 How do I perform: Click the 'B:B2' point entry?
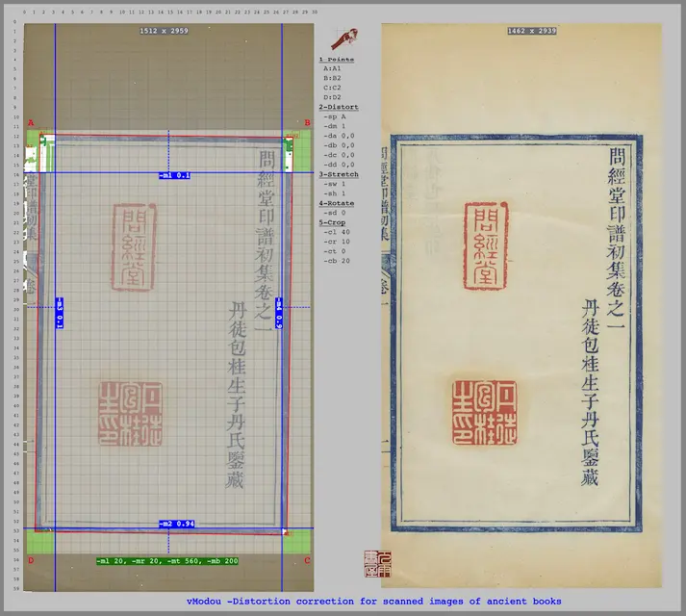332,78
